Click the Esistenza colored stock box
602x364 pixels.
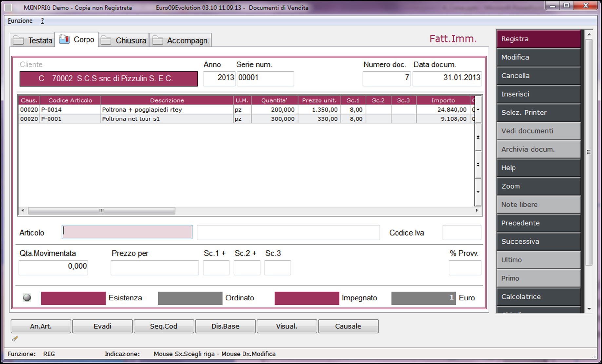point(73,298)
